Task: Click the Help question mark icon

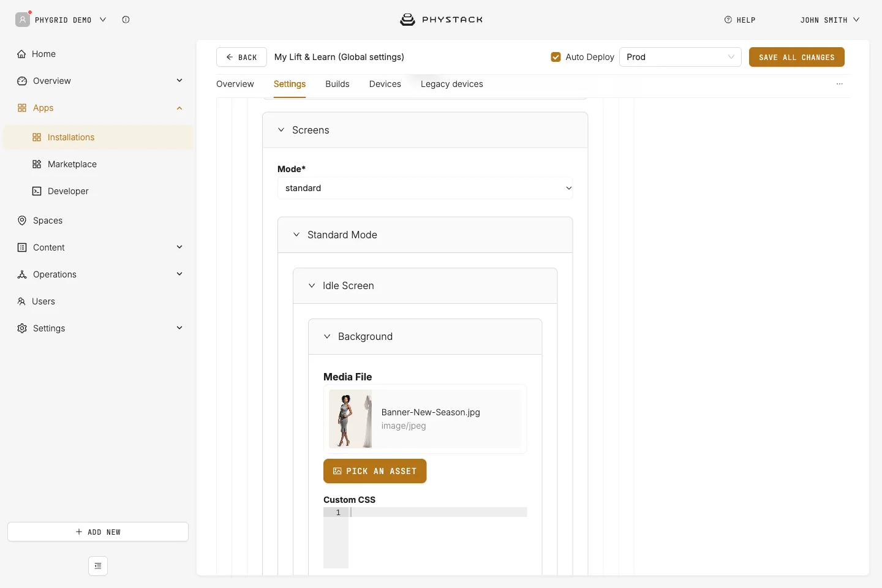Action: pos(728,20)
